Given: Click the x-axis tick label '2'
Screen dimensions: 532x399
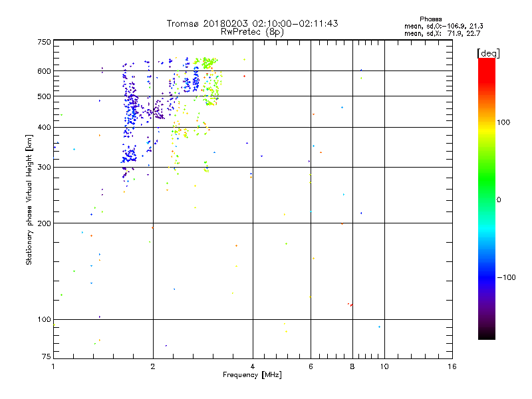Looking at the screenshot, I should click(153, 366).
